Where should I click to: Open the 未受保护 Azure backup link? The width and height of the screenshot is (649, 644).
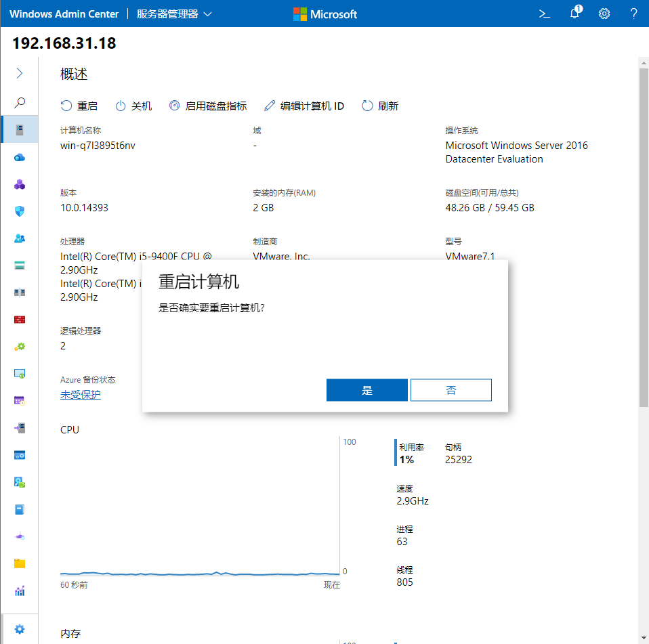pos(81,395)
